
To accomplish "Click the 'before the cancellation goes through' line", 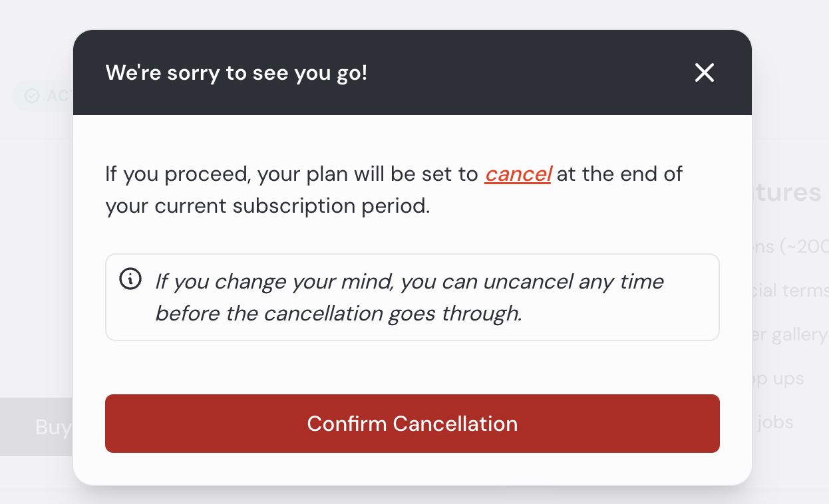I will click(x=338, y=313).
